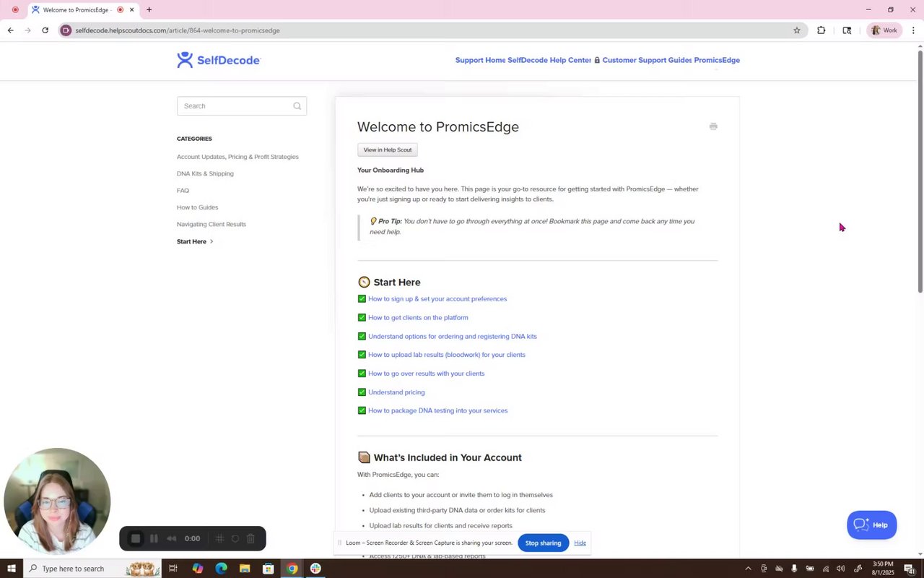924x578 pixels.
Task: Click the search magnifier icon in sidebar
Action: [x=297, y=106]
